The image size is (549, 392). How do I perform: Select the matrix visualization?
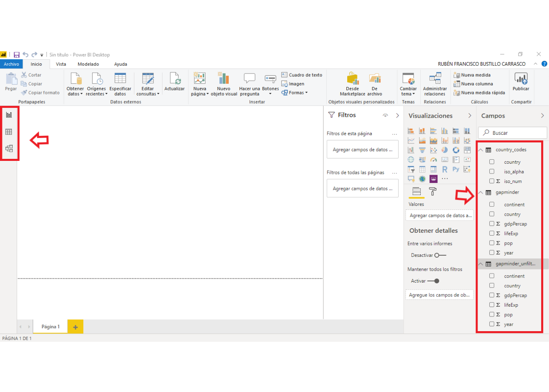pyautogui.click(x=433, y=169)
